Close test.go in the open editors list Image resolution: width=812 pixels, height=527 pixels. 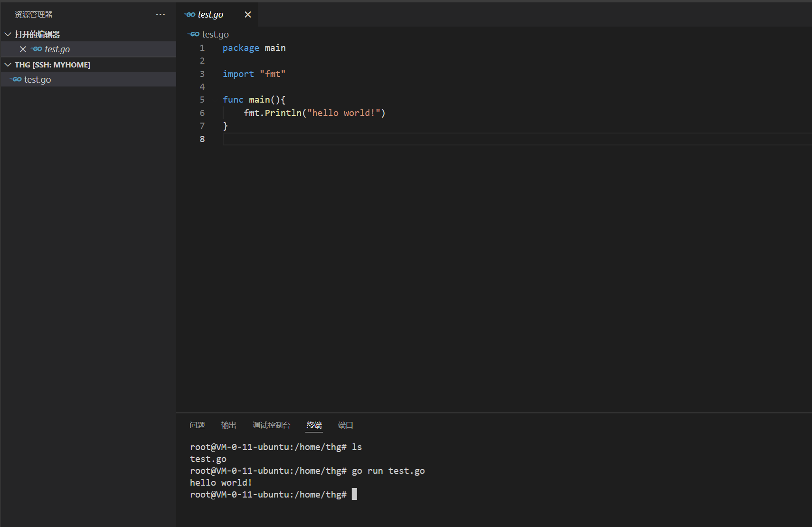click(23, 49)
